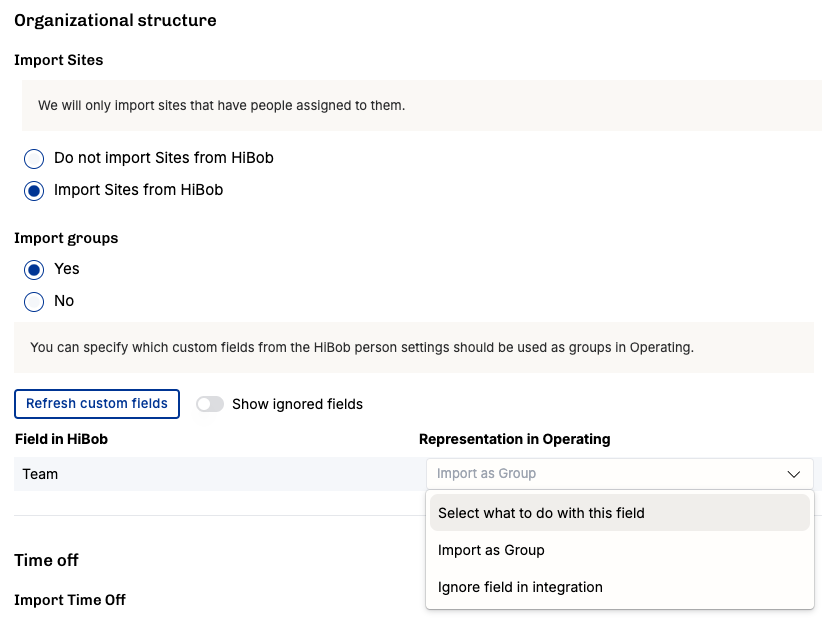This screenshot has height=620, width=836.
Task: Click the chevron arrow in Team dropdown
Action: [x=794, y=474]
